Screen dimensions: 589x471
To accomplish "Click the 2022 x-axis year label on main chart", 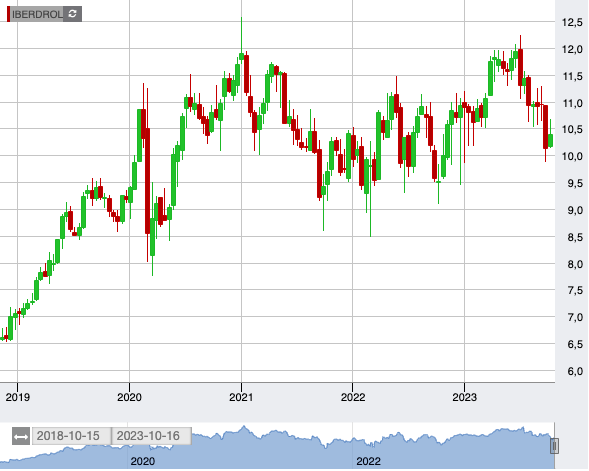I will click(353, 397).
